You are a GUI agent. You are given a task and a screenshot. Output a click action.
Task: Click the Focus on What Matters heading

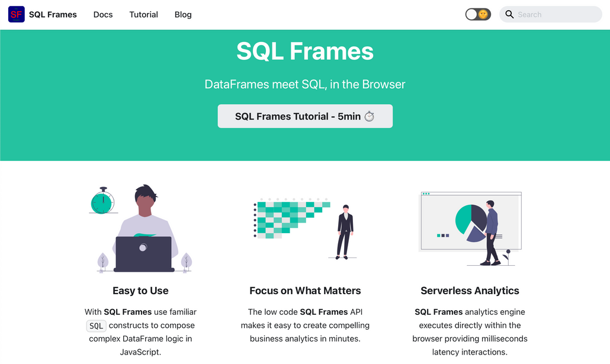(x=305, y=291)
